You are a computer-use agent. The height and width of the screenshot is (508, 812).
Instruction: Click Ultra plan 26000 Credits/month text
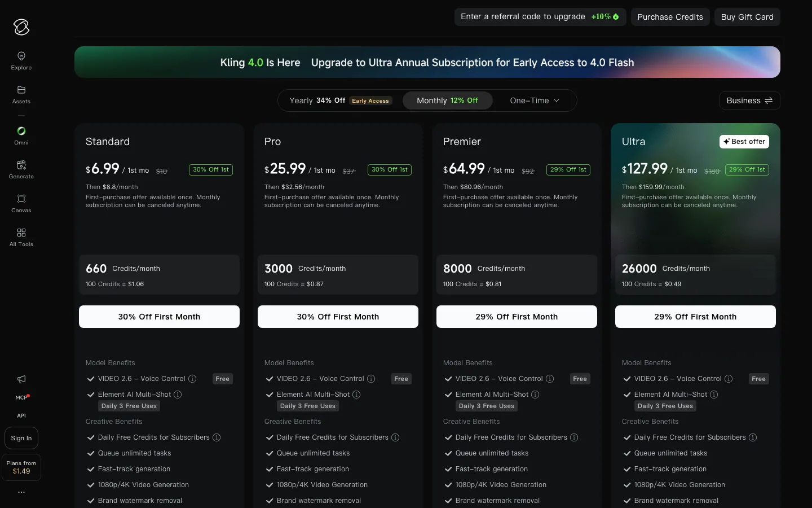[x=666, y=269]
